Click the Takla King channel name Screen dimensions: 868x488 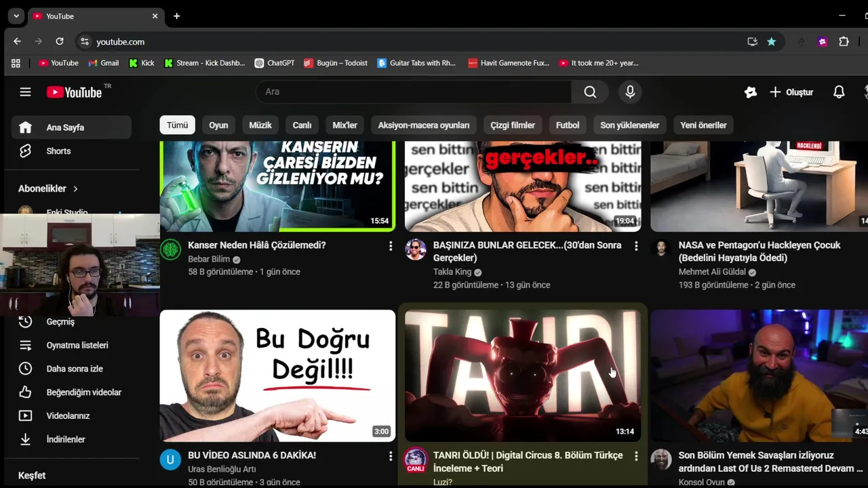[452, 272]
